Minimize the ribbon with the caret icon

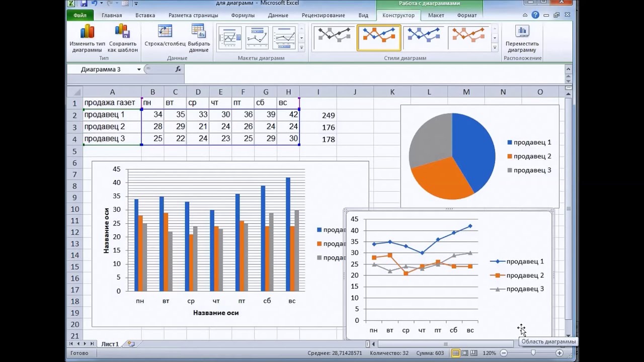[x=525, y=15]
